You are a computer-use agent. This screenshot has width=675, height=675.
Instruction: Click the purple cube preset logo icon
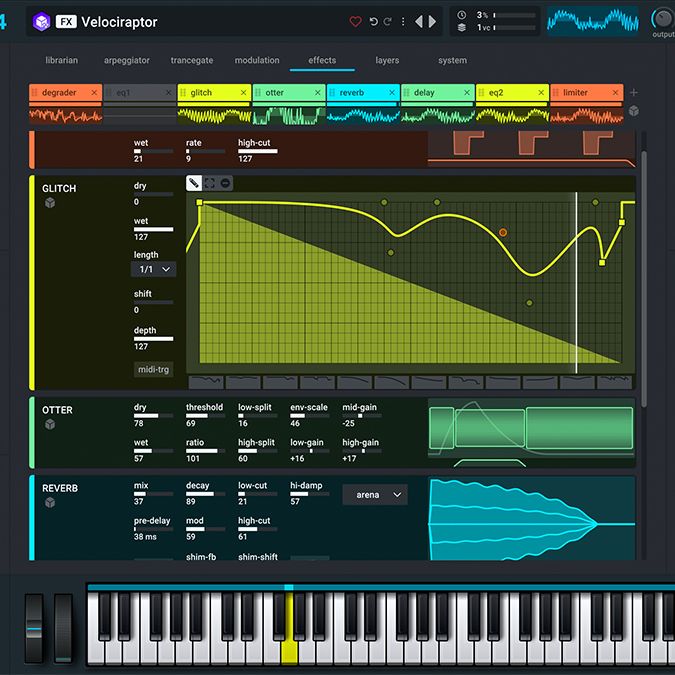click(x=42, y=22)
